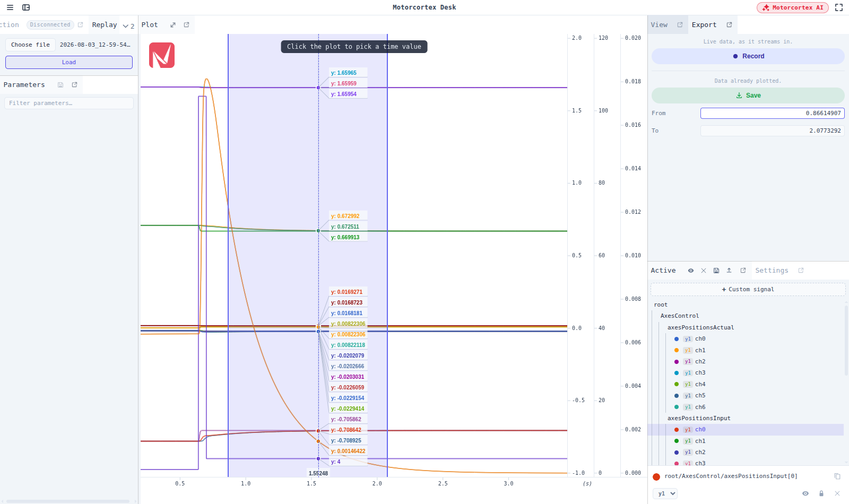Screen dimensions: 849x504
Task: Toggle visibility of axesPositionsInput[0] signal
Action: (805, 493)
